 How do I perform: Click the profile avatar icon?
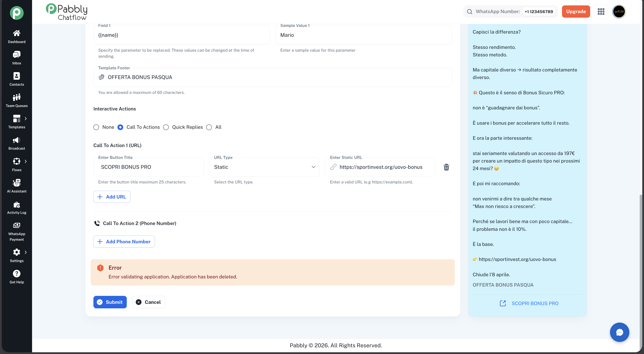(x=619, y=11)
